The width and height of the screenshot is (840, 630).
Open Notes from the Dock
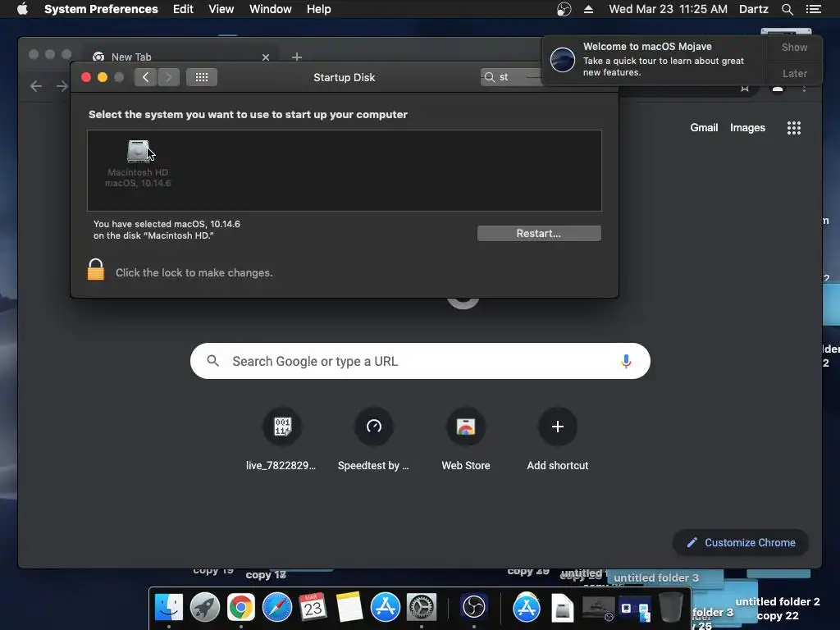[x=349, y=608]
